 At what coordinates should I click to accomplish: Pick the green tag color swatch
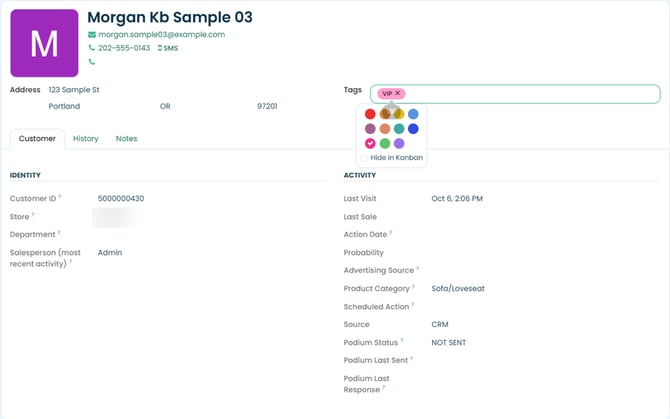tap(385, 144)
